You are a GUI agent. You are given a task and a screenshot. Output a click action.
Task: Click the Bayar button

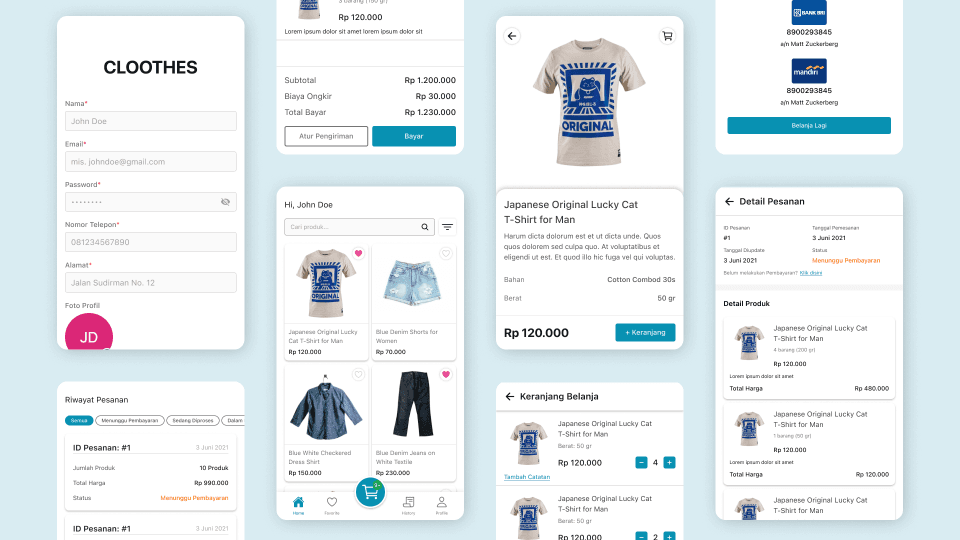click(414, 136)
